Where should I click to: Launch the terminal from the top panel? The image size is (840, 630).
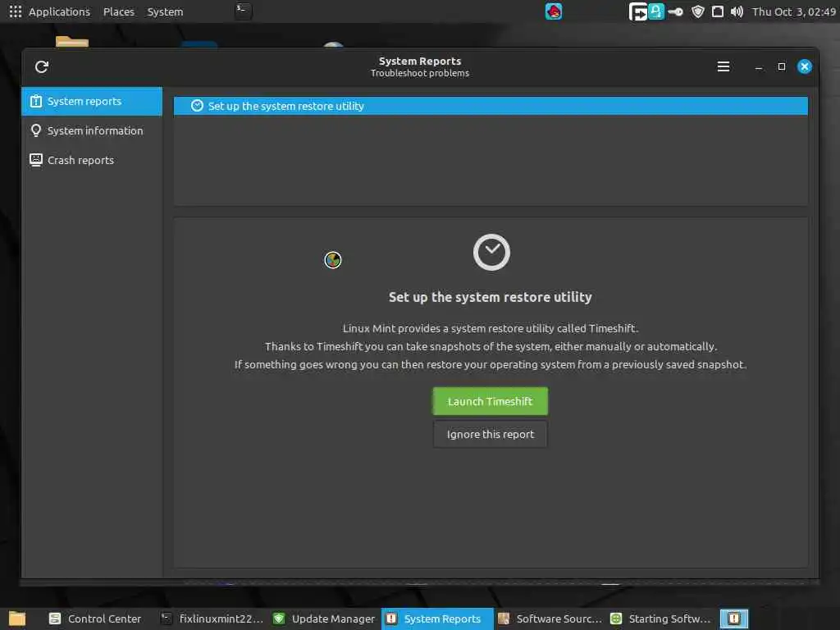coord(243,10)
